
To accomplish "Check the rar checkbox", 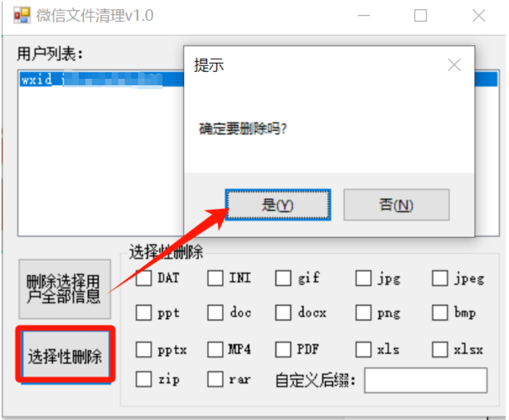I will tap(215, 379).
